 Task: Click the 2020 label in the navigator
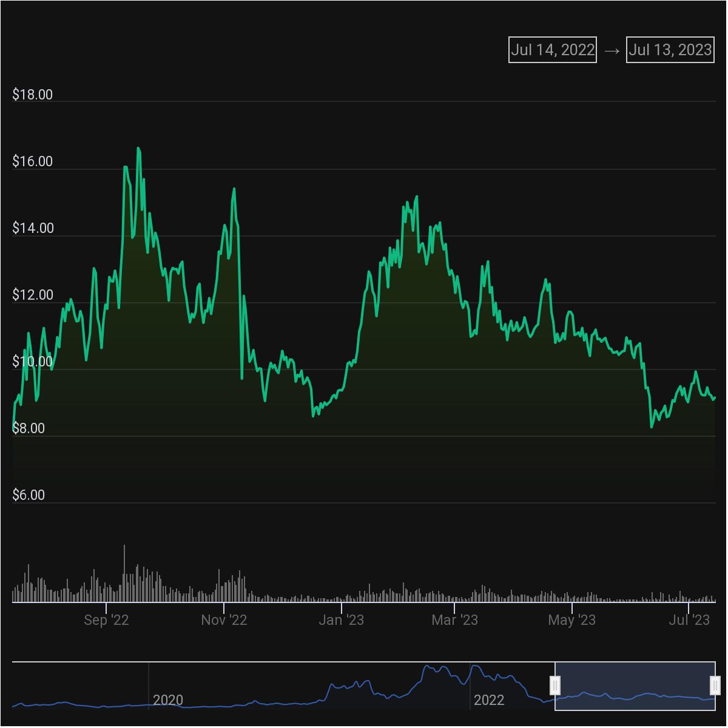(x=168, y=700)
